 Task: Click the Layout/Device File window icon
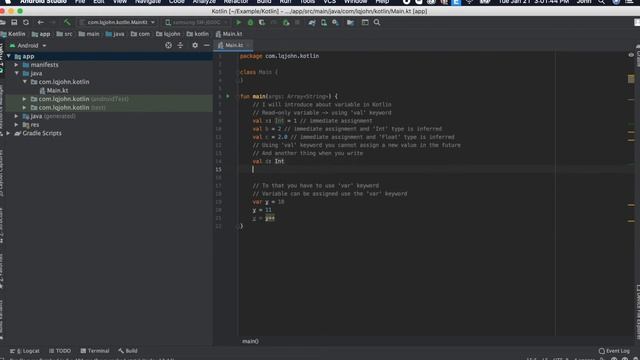pos(365,22)
